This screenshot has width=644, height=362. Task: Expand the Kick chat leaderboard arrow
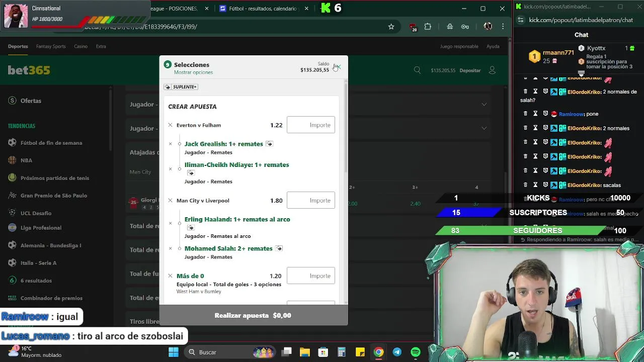(581, 73)
